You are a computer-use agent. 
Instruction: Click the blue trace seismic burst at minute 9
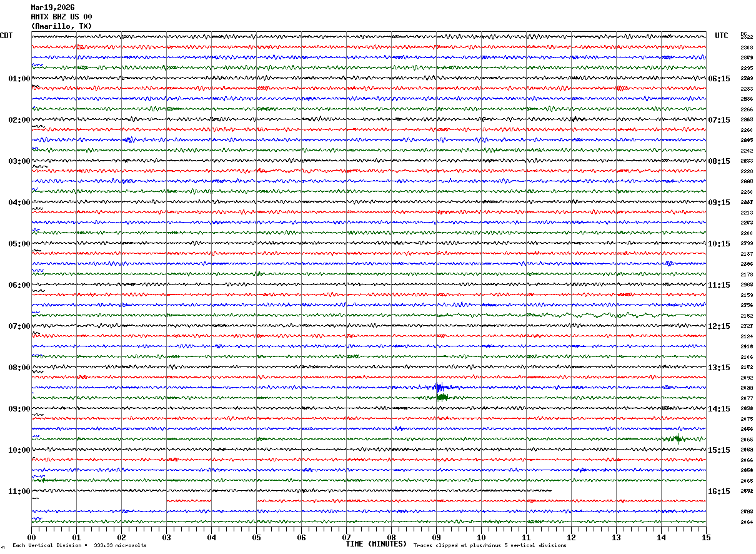[x=439, y=388]
